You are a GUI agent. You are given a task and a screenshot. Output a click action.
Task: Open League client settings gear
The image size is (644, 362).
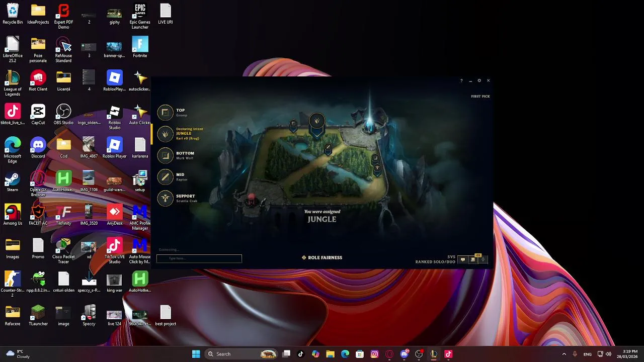coord(479,80)
